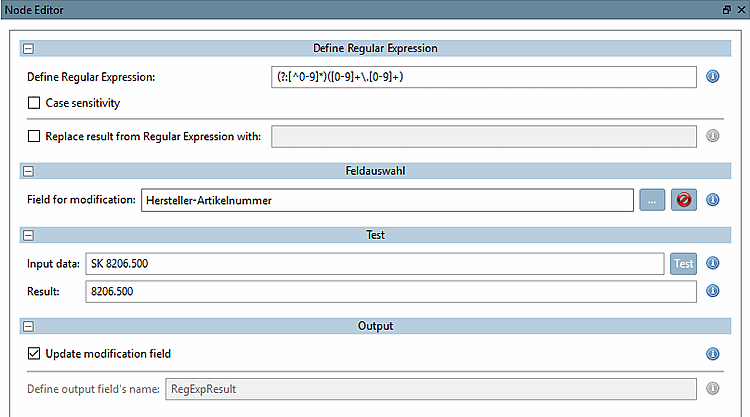This screenshot has width=750, height=417.
Task: Click red clear-field icon for Field for modification
Action: coord(684,200)
